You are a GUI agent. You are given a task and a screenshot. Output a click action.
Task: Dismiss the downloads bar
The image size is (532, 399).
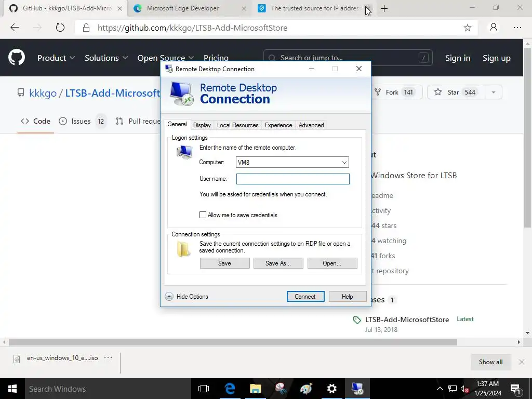[x=522, y=362]
